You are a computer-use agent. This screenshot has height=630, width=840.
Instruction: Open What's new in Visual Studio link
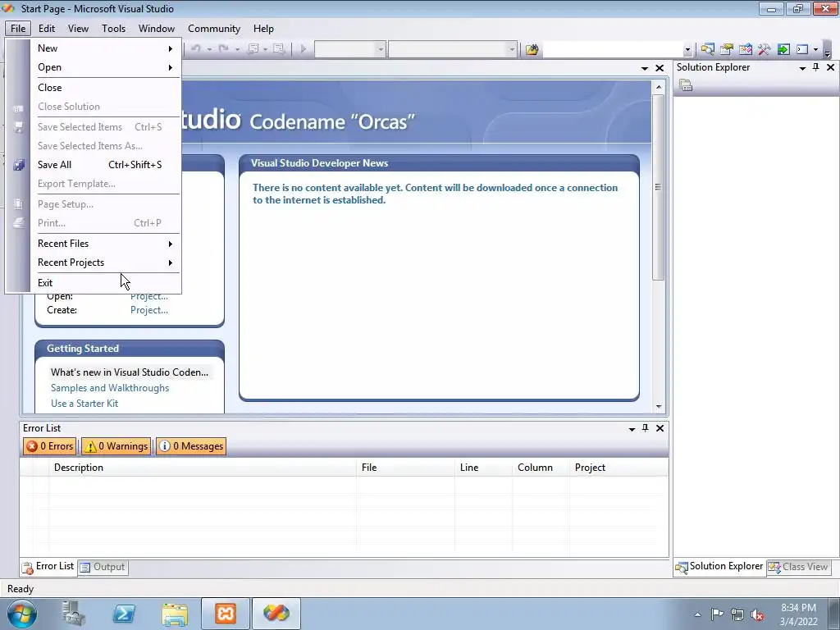point(130,372)
